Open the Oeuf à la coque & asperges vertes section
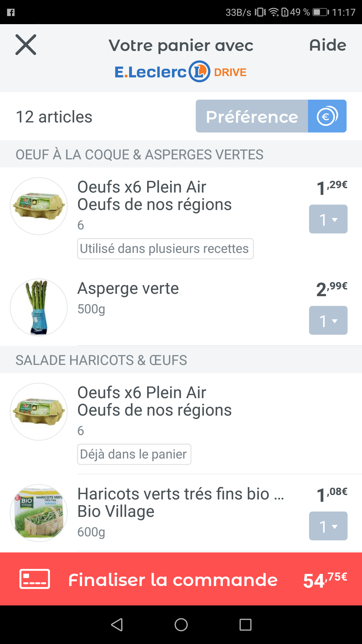Viewport: 362px width, 644px height. pyautogui.click(x=139, y=155)
